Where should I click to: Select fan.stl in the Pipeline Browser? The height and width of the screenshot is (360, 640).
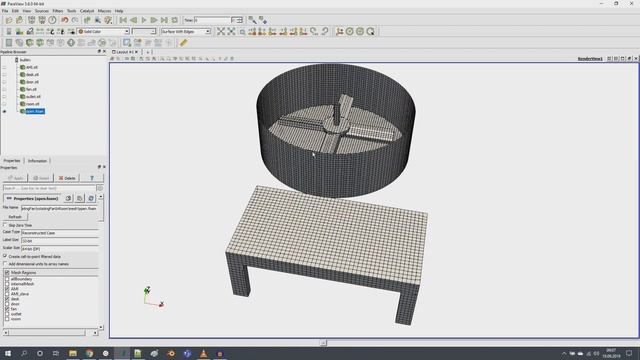[x=31, y=89]
